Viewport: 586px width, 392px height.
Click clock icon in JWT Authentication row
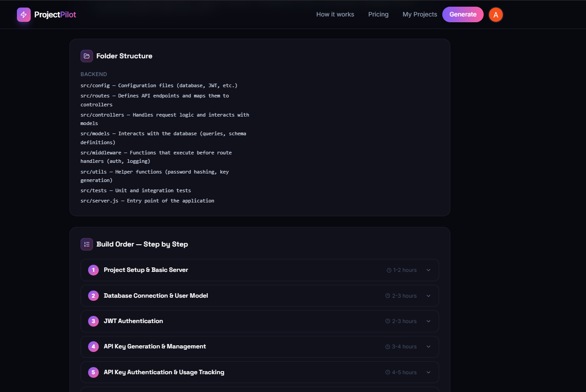coord(388,321)
